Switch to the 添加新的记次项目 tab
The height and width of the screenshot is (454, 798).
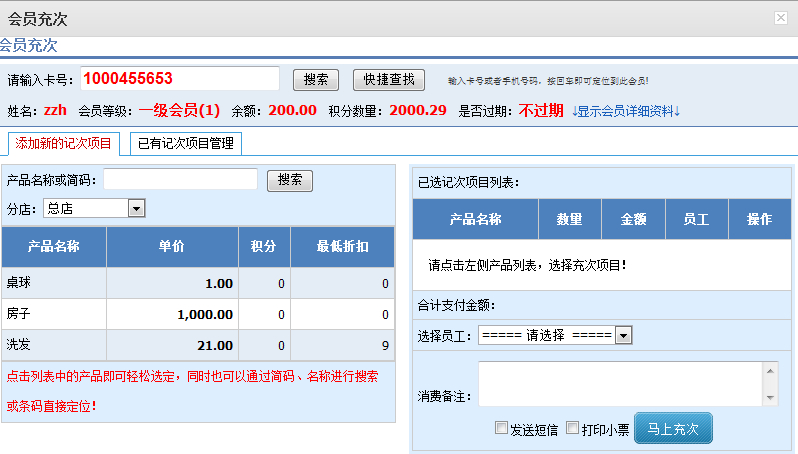pos(63,143)
